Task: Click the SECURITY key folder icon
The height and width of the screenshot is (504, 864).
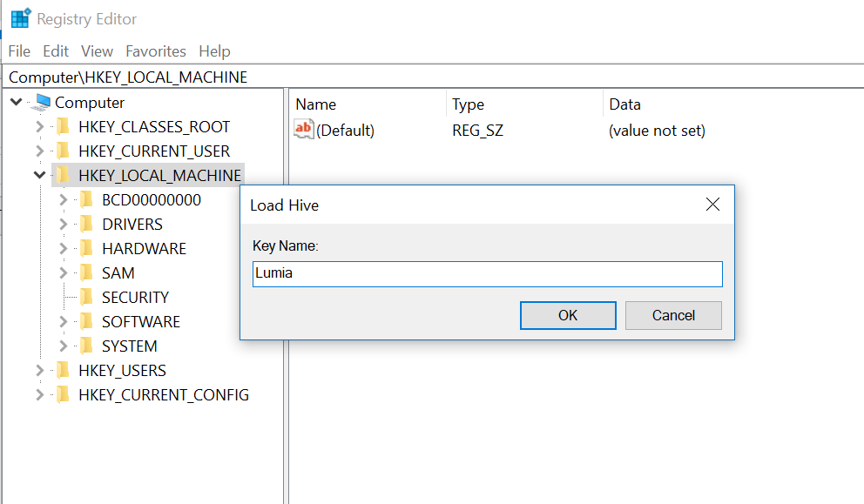Action: [85, 298]
